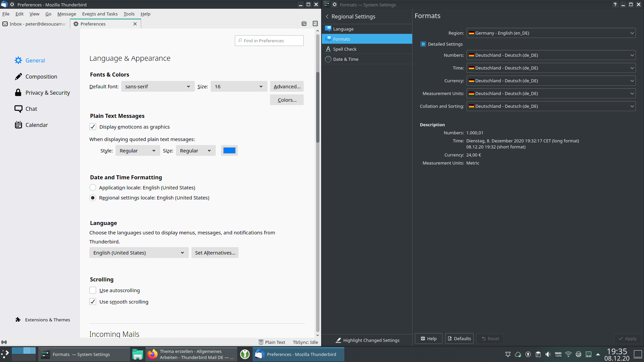Viewport: 644px width, 362px height.
Task: Close the Preferences tab
Action: tap(135, 24)
